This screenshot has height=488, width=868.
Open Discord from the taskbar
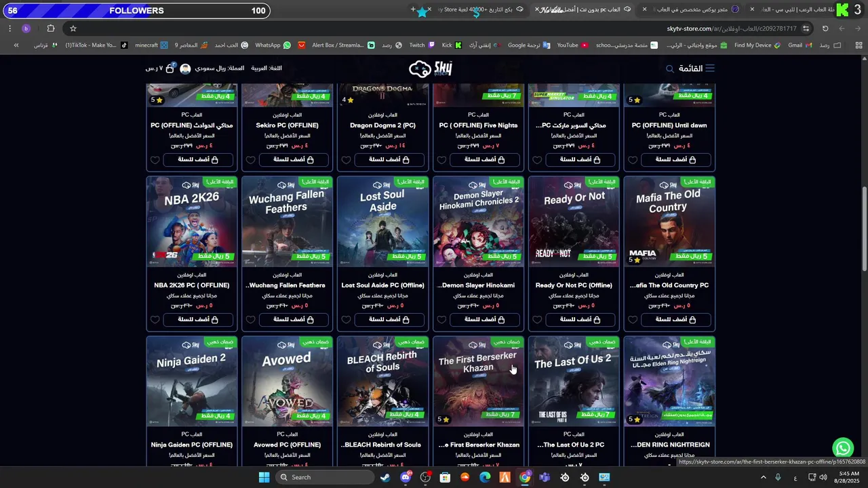(x=406, y=477)
